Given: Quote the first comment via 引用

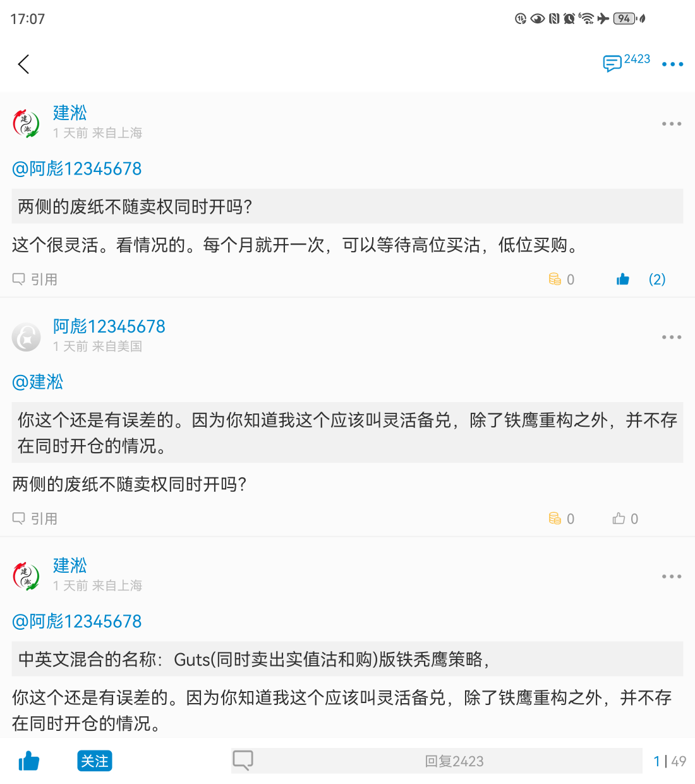Looking at the screenshot, I should 35,279.
